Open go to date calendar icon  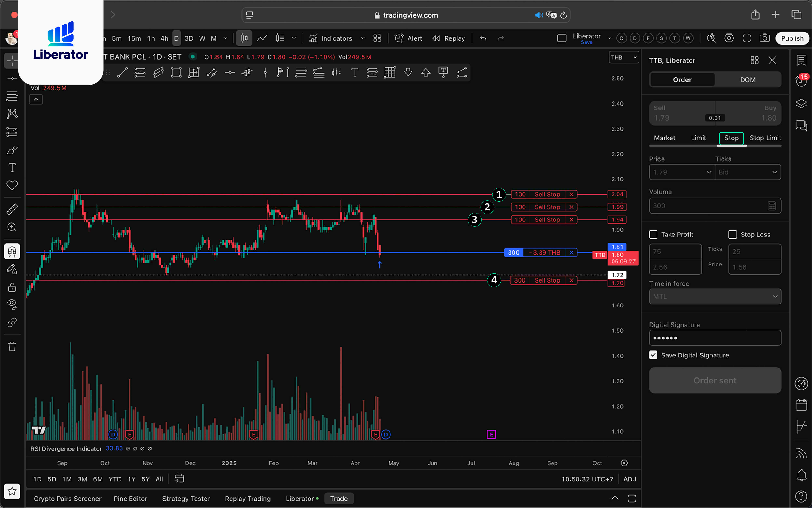[x=179, y=479]
